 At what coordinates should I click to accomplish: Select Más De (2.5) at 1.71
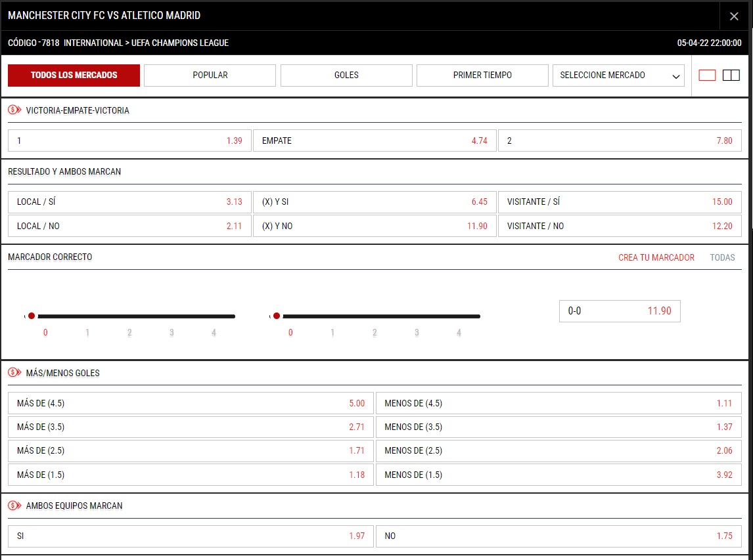click(191, 450)
